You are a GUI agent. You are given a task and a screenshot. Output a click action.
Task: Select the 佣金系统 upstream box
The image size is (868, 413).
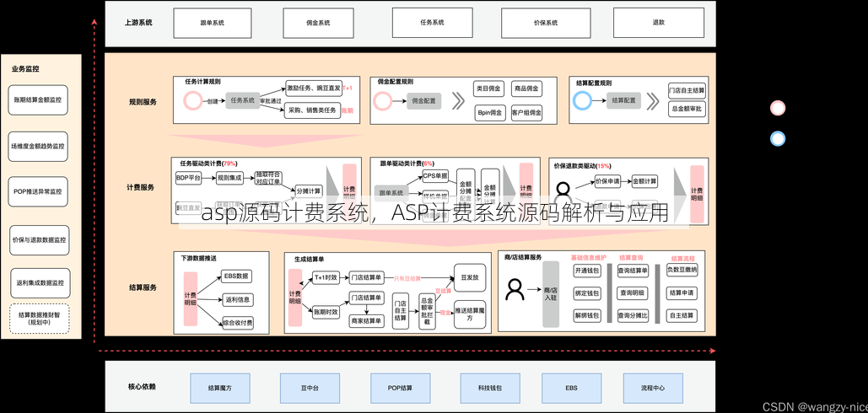(x=318, y=23)
